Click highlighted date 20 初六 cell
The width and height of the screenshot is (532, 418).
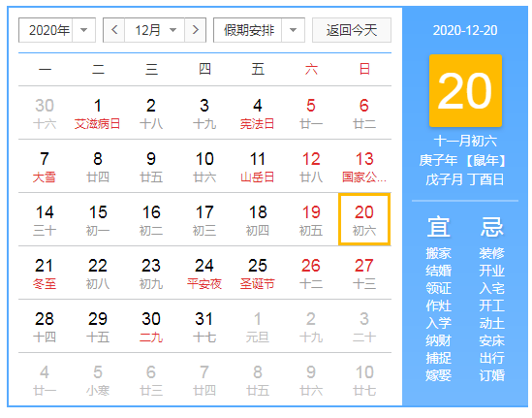pyautogui.click(x=364, y=219)
